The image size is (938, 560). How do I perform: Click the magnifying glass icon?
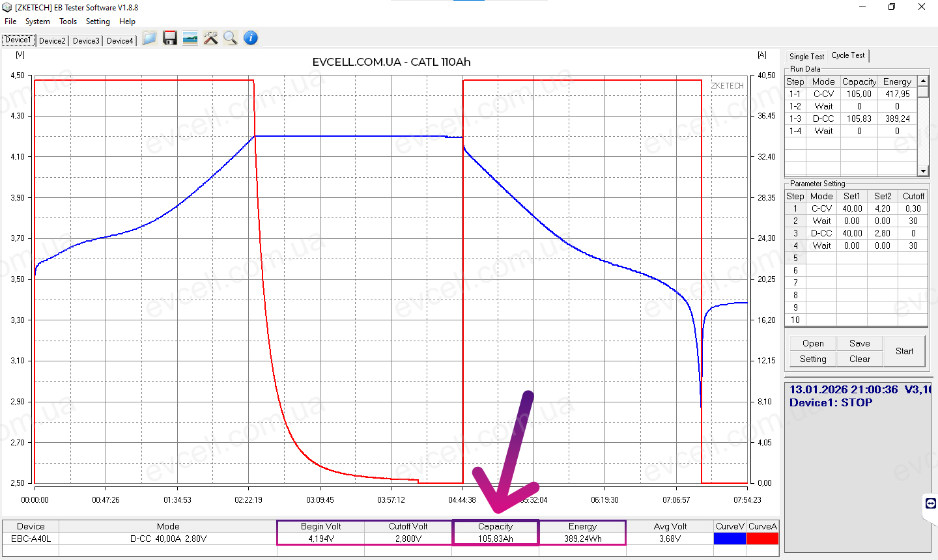230,38
